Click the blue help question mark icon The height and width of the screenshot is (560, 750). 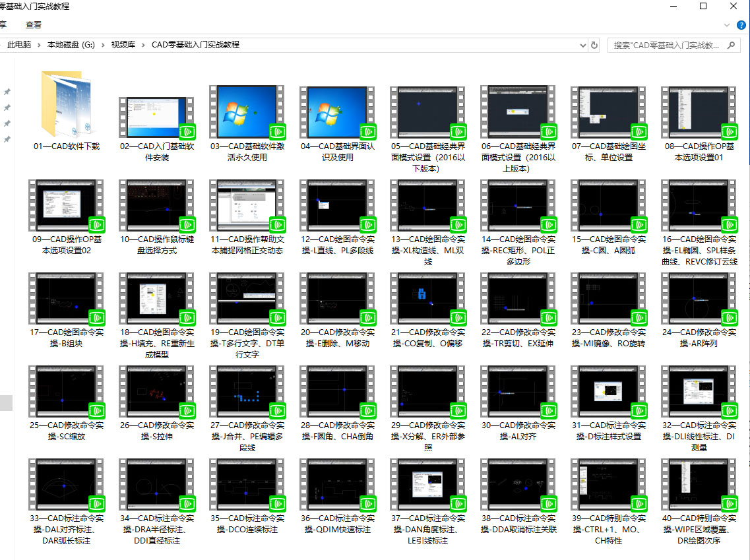[x=741, y=25]
